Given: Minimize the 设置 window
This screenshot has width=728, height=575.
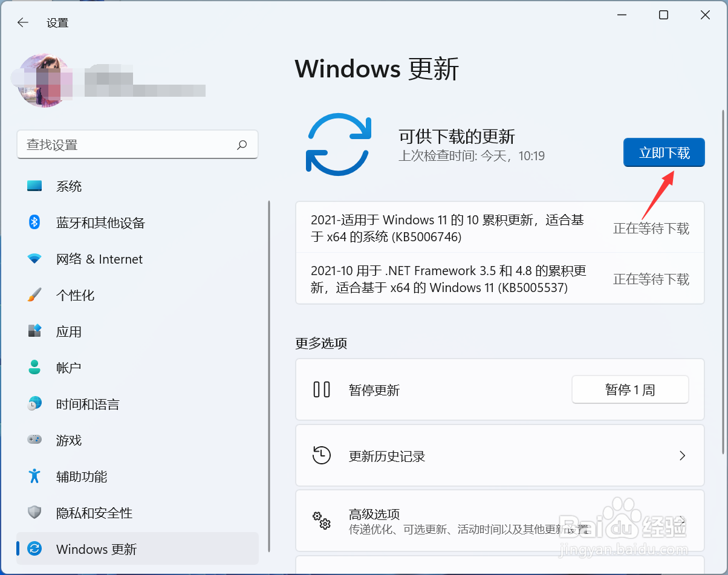Looking at the screenshot, I should (622, 15).
